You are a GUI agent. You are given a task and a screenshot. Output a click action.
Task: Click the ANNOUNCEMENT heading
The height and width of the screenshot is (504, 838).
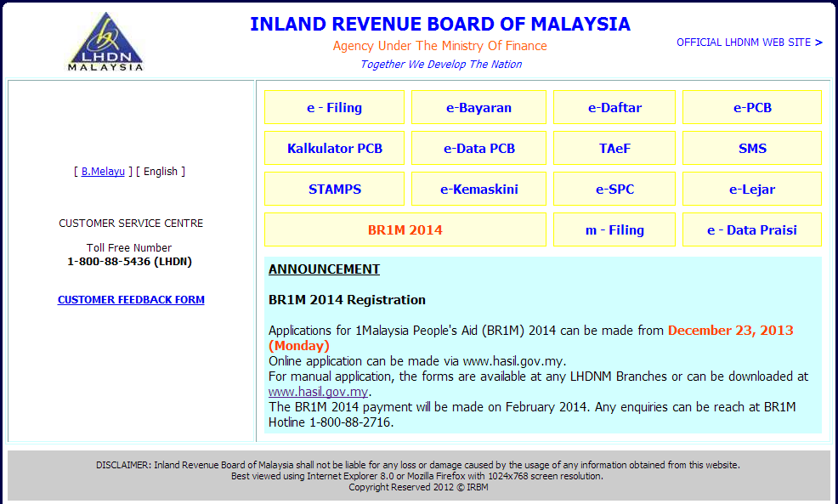(x=324, y=269)
